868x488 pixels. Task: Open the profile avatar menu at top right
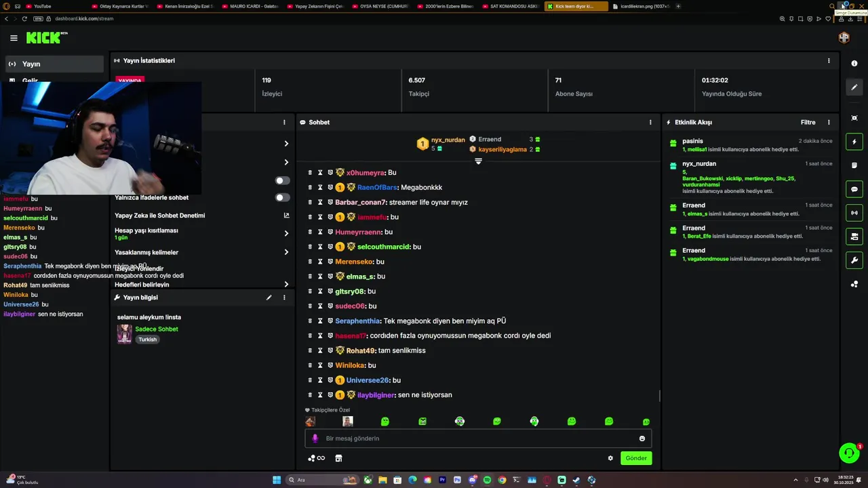point(844,38)
